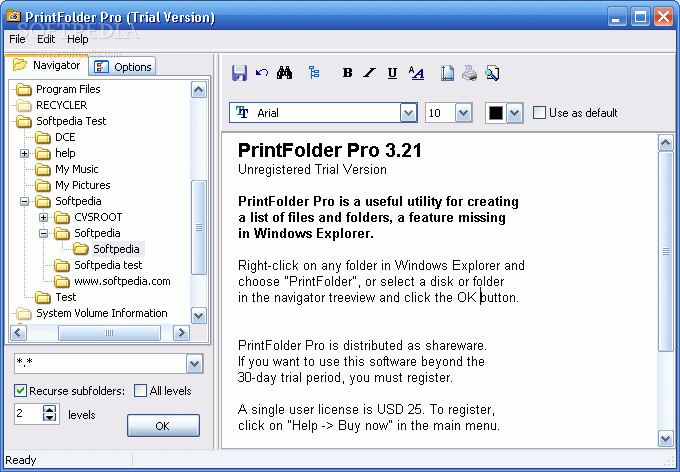Image resolution: width=680 pixels, height=472 pixels.
Task: Open the font color dropdown arrow
Action: (x=514, y=113)
